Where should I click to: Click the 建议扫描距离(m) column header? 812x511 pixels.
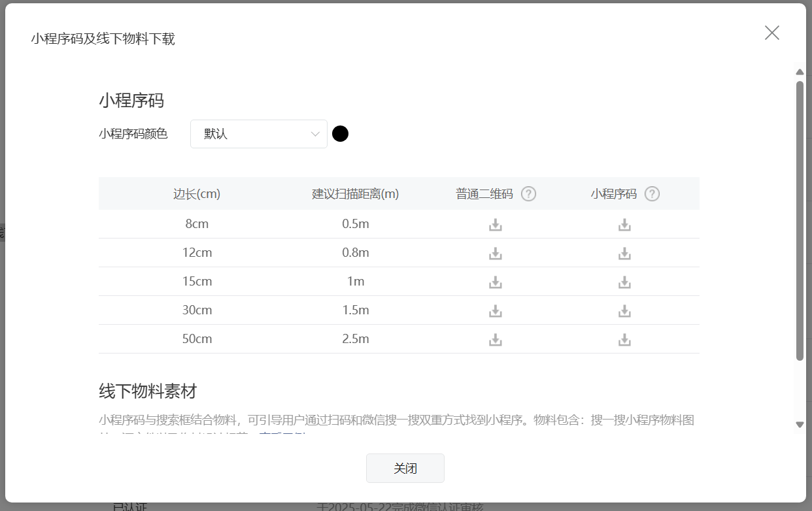(356, 194)
